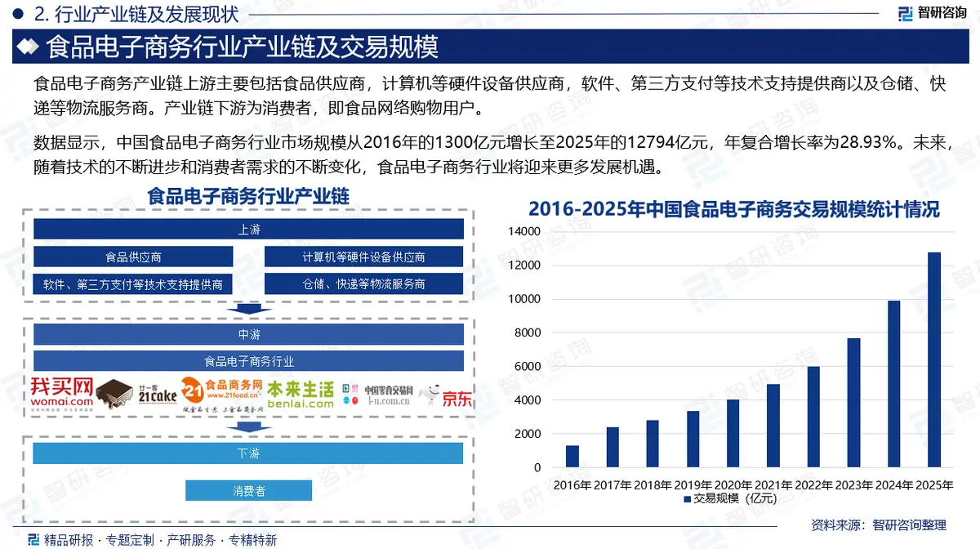Click the y-axis label 12000

pos(523,266)
